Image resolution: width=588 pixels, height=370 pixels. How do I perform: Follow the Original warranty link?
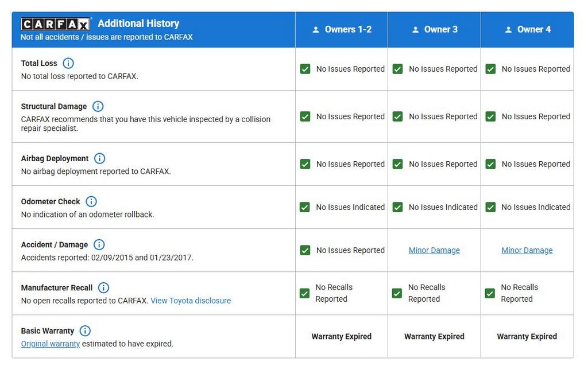(51, 344)
